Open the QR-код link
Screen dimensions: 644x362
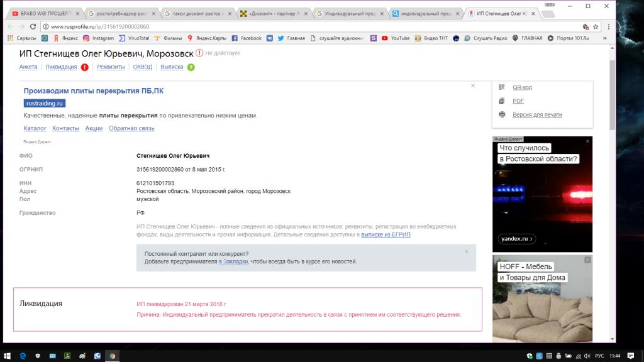pyautogui.click(x=522, y=87)
